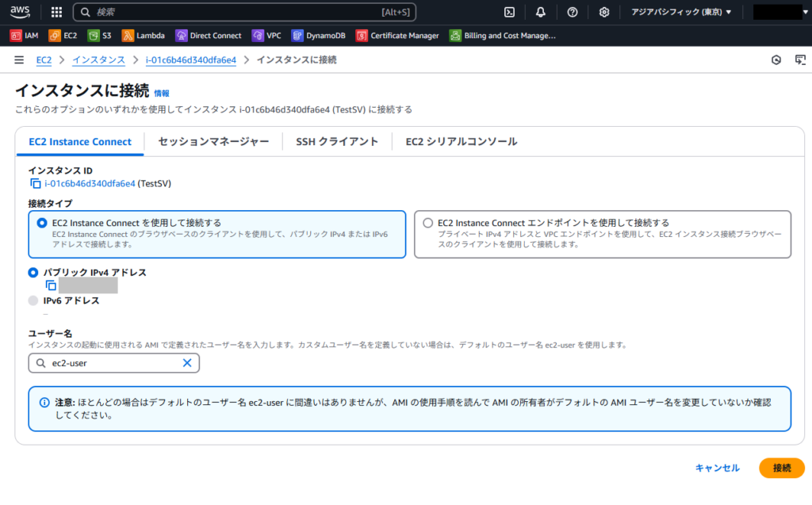Open the account menu dropdown arrow
The image size is (812, 505).
click(806, 12)
